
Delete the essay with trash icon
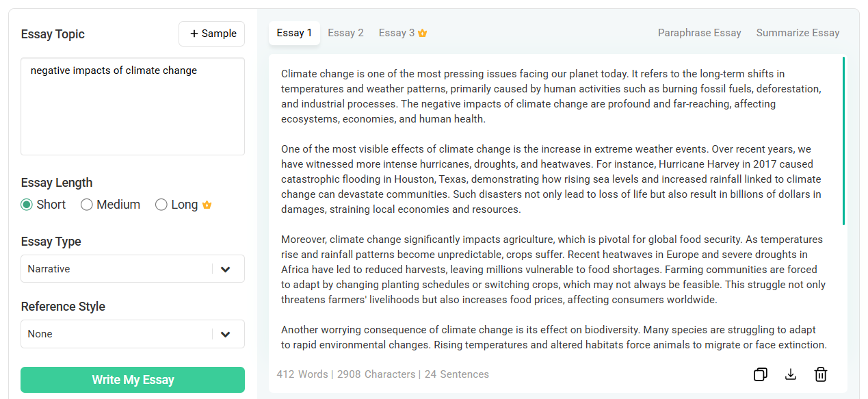coord(821,374)
